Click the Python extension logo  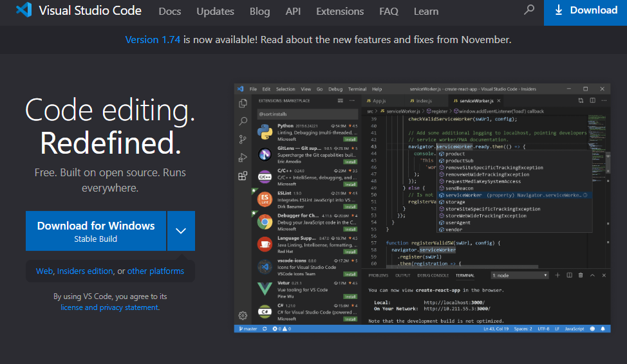(265, 132)
